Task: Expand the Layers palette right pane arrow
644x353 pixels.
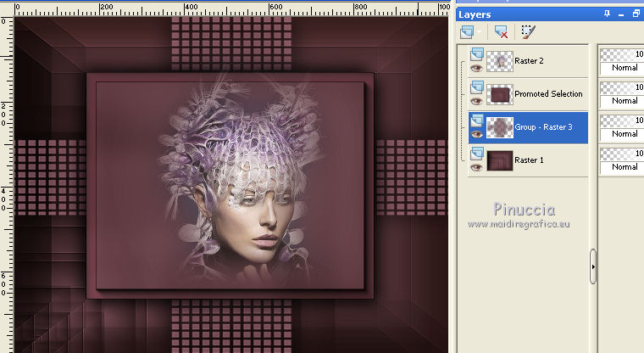Action: click(593, 266)
